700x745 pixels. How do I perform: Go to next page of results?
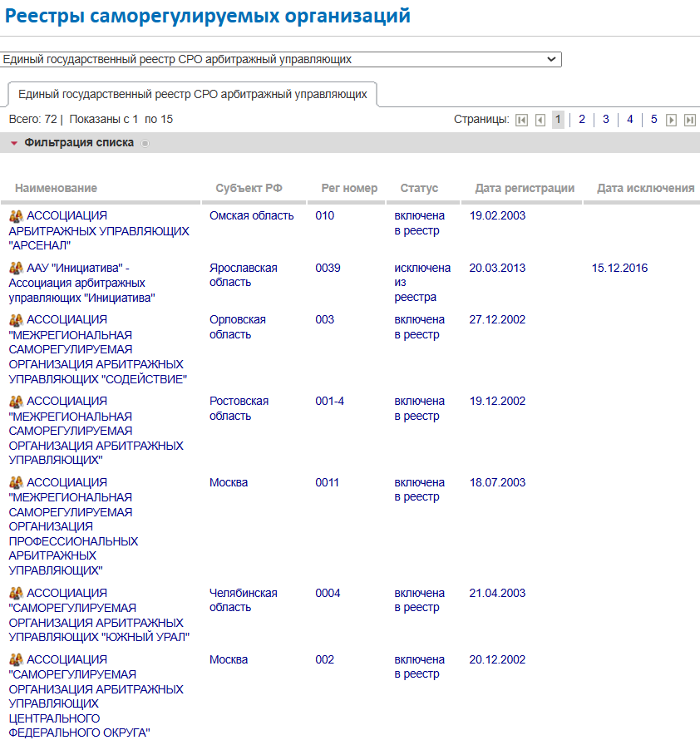(x=671, y=120)
